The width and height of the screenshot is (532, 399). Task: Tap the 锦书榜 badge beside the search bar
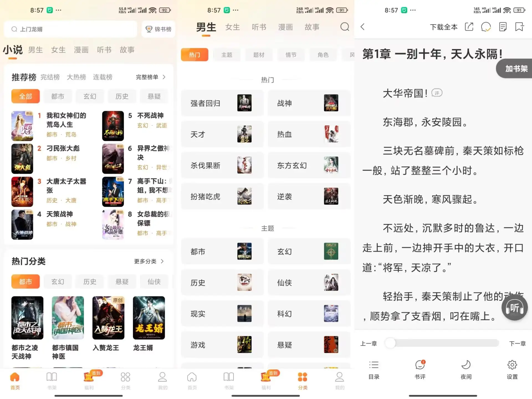coord(158,29)
